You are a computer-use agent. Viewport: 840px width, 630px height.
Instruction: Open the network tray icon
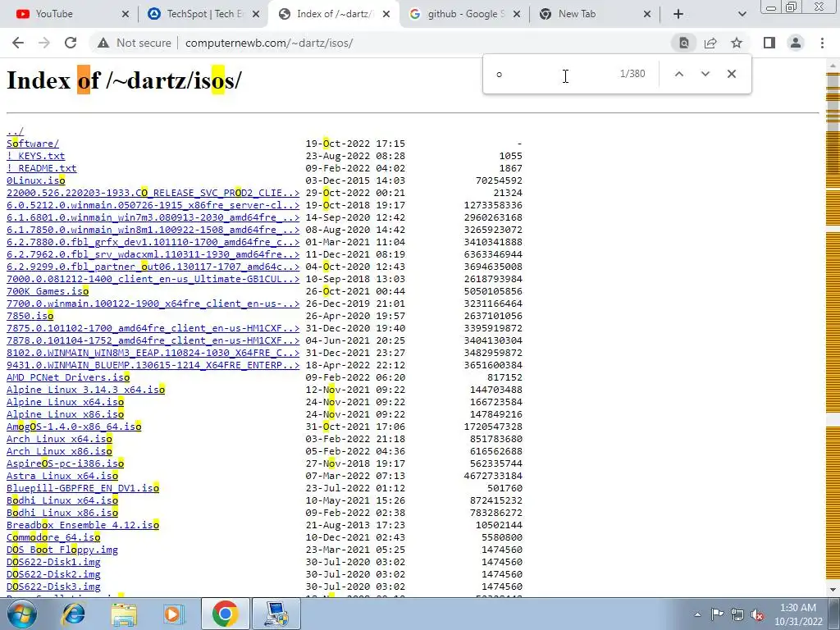pos(737,614)
